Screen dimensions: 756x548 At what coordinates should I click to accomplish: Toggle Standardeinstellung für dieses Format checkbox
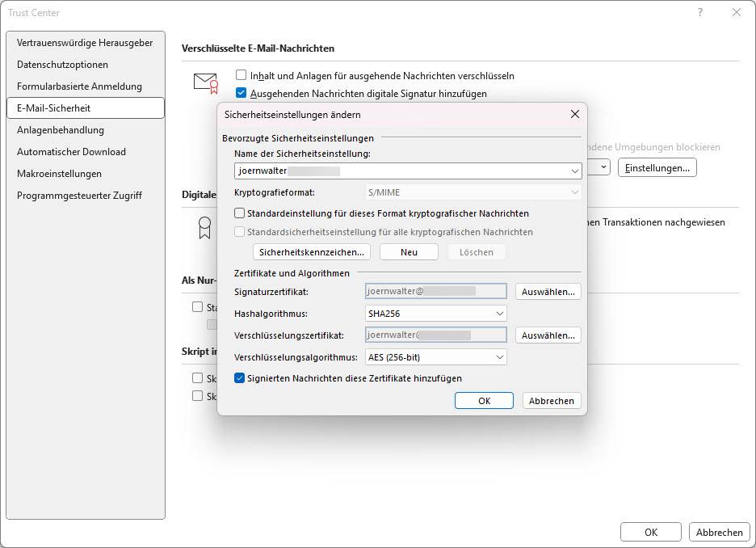(x=240, y=213)
